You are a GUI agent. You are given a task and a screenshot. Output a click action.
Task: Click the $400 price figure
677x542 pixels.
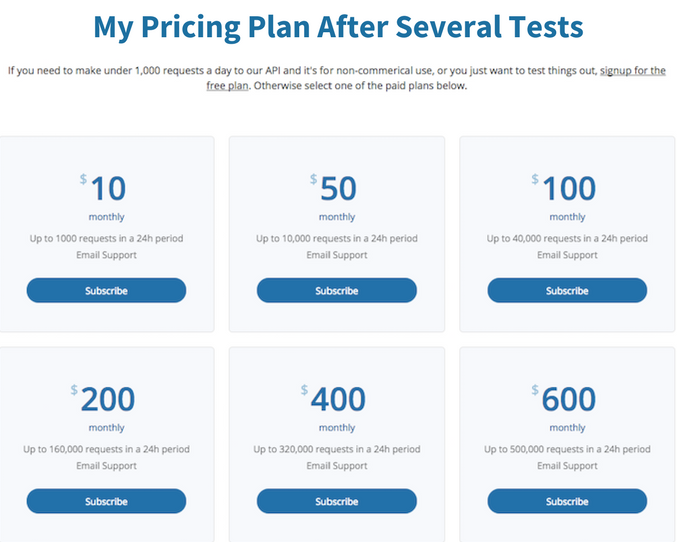(338, 399)
